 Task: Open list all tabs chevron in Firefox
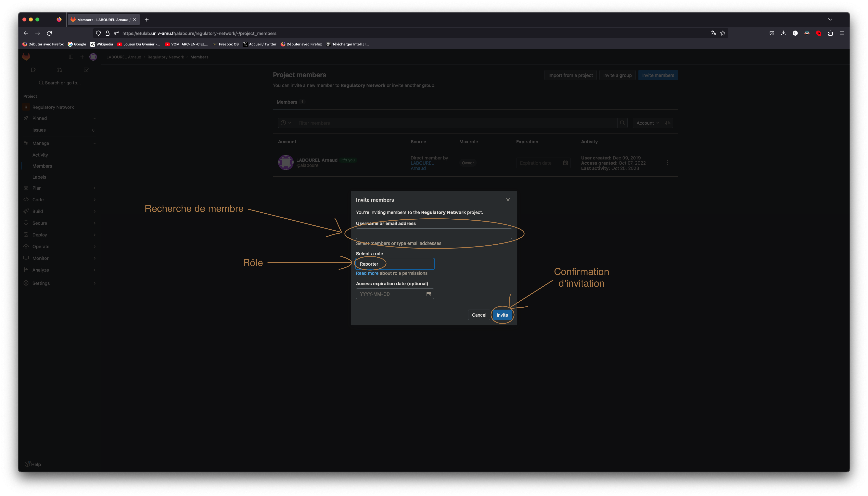point(830,19)
